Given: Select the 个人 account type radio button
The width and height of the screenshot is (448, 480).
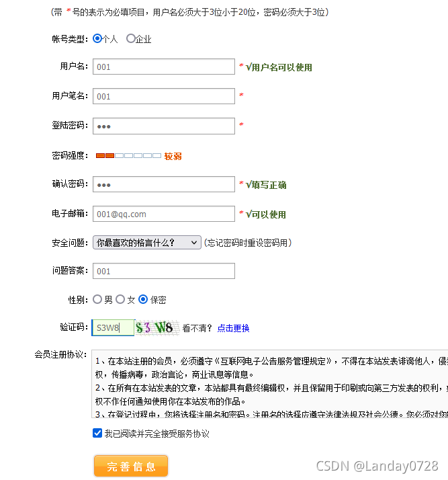Looking at the screenshot, I should pos(97,38).
